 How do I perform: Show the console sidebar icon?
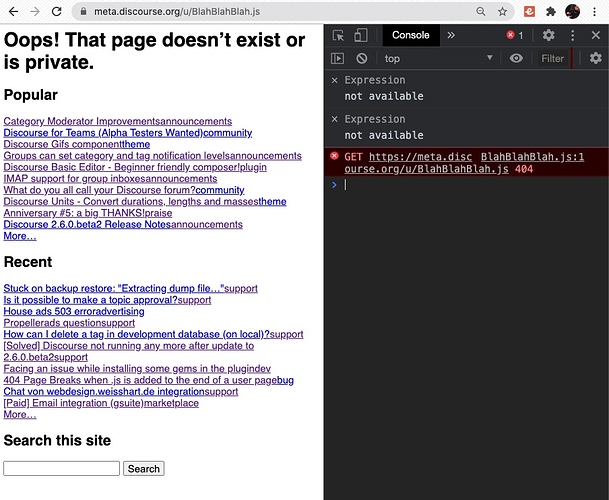pos(338,59)
